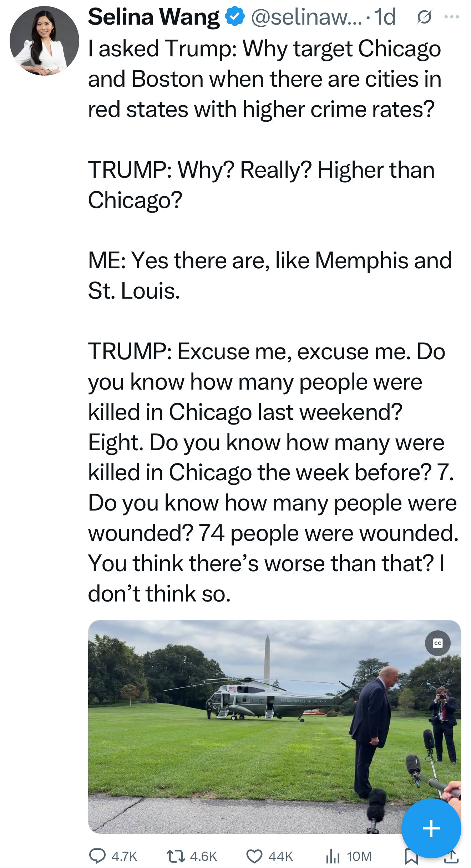The height and width of the screenshot is (868, 471).
Task: Open the Selina Wang display name link
Action: click(x=154, y=17)
